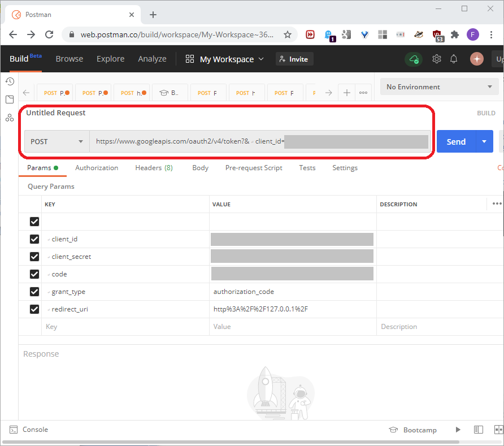Open the Browse section in header
The image size is (504, 446).
tap(69, 59)
